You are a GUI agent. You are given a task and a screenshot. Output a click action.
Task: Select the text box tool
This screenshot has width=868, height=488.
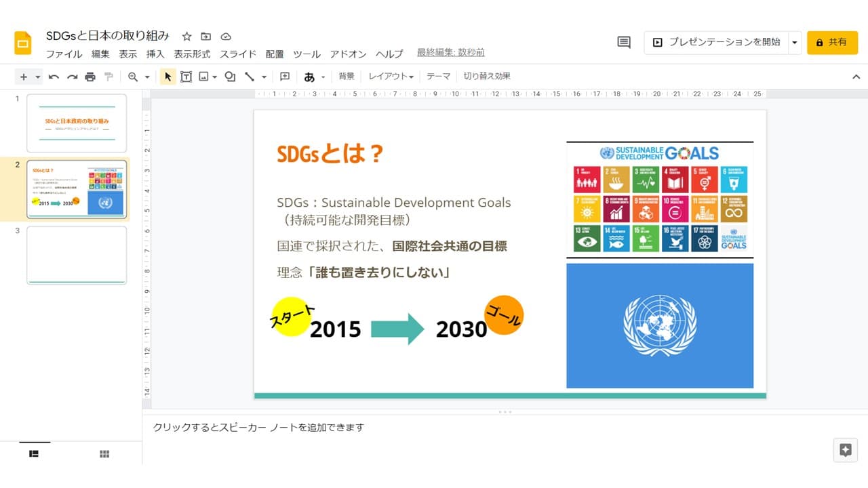pos(186,77)
